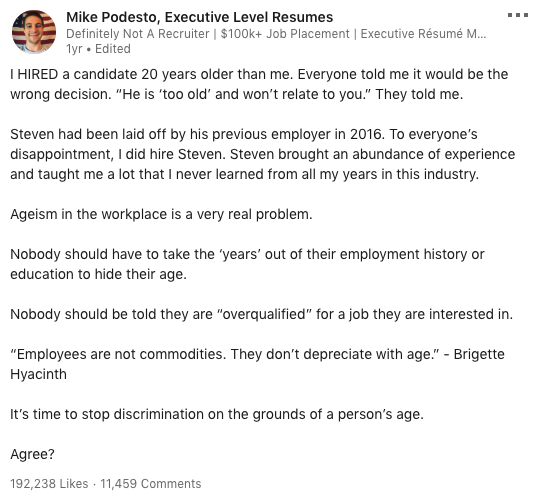Open Mike Podesto, Executive Level Resumes profile name
This screenshot has height=495, width=541.
pyautogui.click(x=199, y=17)
